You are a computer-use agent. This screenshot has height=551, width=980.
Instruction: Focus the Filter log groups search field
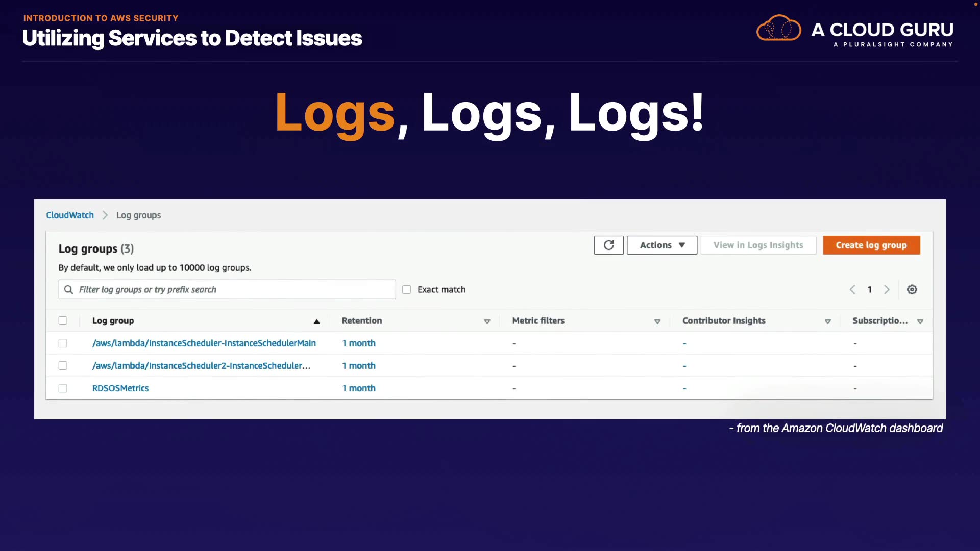pyautogui.click(x=235, y=290)
